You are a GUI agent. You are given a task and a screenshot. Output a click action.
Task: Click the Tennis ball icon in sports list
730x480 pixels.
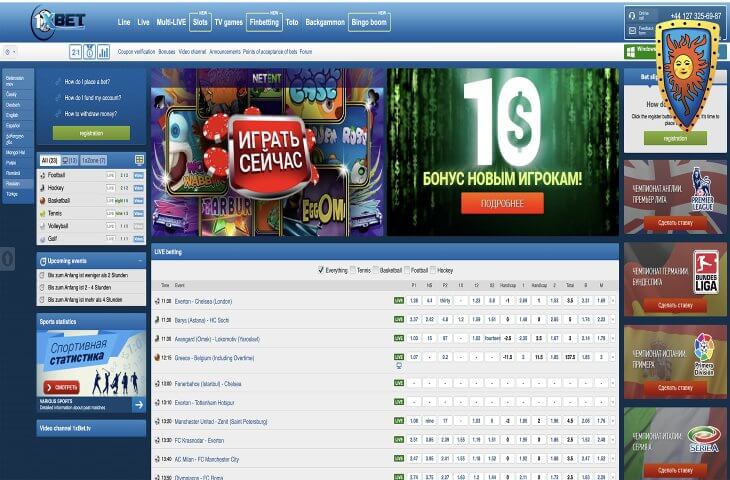pyautogui.click(x=43, y=213)
